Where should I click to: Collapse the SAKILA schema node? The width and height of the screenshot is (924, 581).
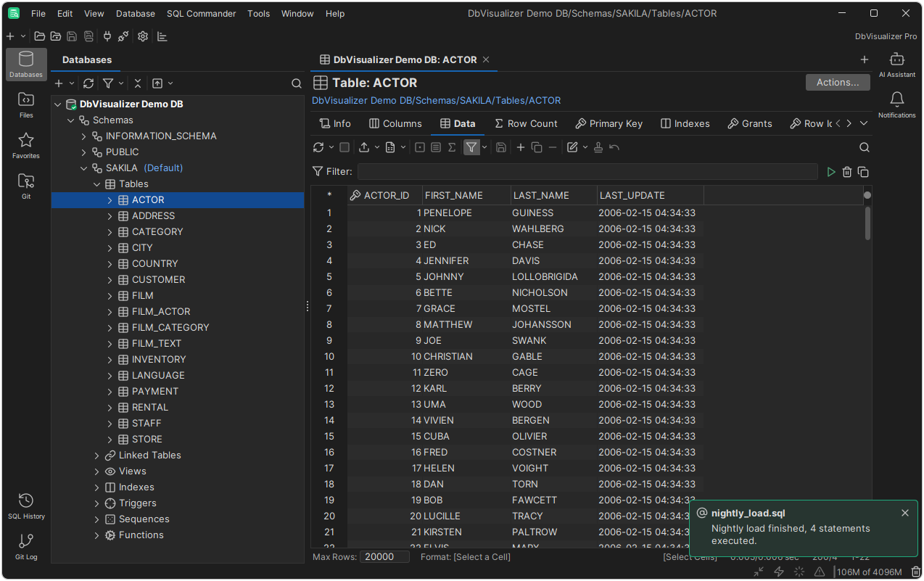pos(84,168)
